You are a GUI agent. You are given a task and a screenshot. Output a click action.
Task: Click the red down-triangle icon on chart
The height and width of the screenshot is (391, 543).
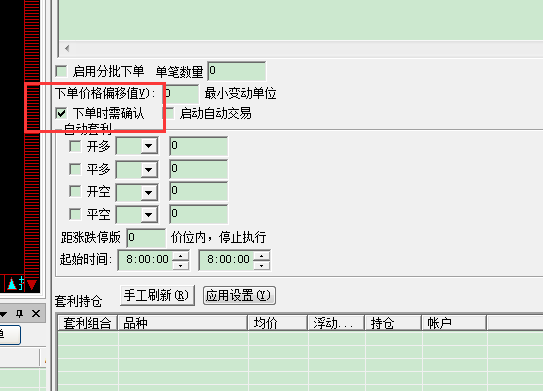click(x=32, y=285)
